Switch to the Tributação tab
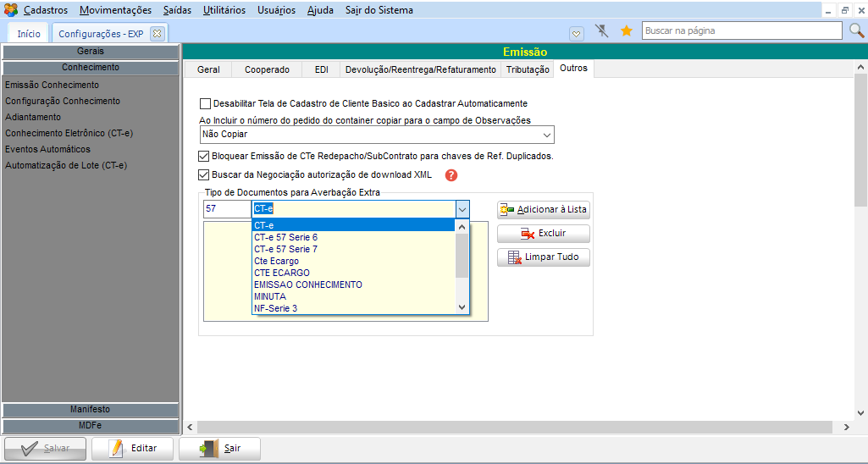This screenshot has height=464, width=868. tap(528, 69)
